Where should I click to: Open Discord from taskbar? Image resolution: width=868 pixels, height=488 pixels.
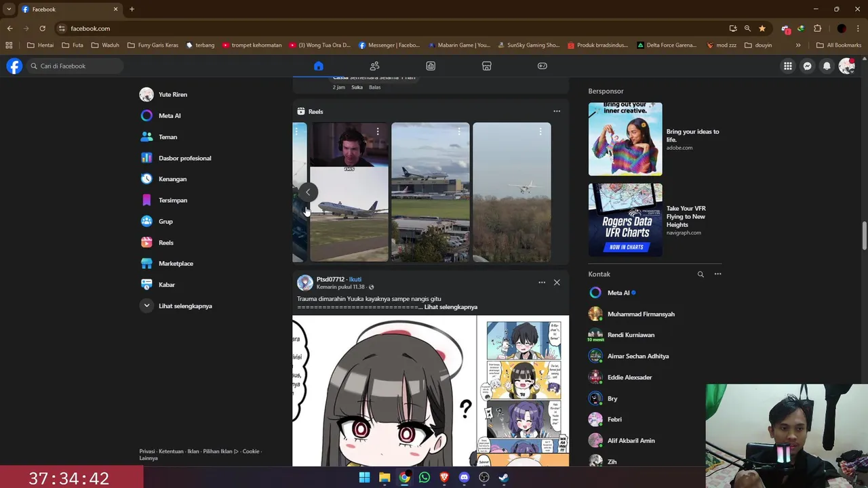464,477
